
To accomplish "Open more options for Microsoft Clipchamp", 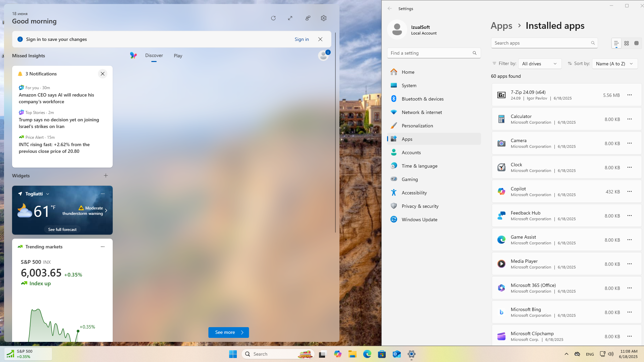I will 630,336.
